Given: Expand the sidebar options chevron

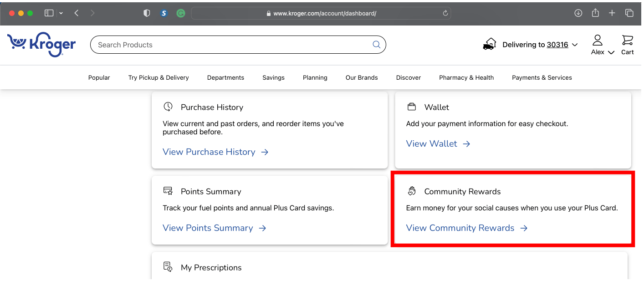Looking at the screenshot, I should (61, 13).
